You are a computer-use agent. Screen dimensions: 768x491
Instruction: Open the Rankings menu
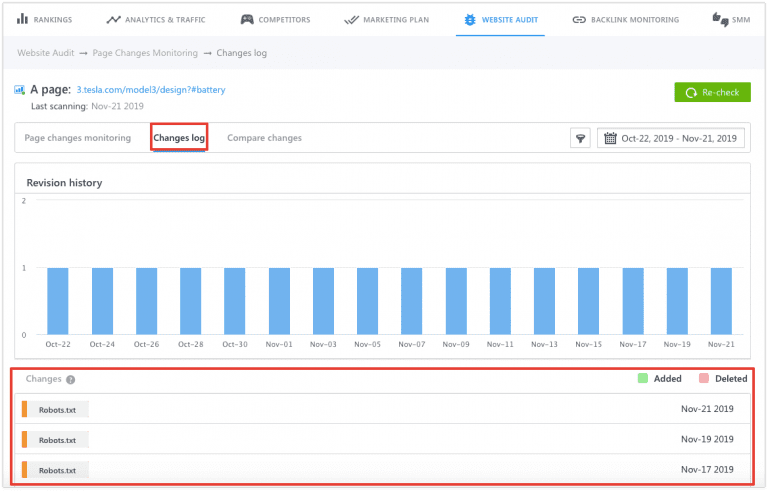[x=44, y=20]
